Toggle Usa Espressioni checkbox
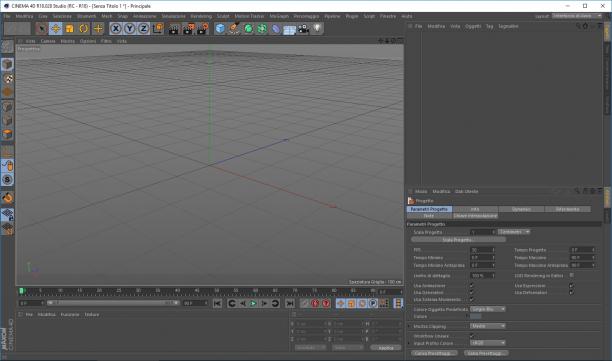The width and height of the screenshot is (612, 361). coord(571,286)
